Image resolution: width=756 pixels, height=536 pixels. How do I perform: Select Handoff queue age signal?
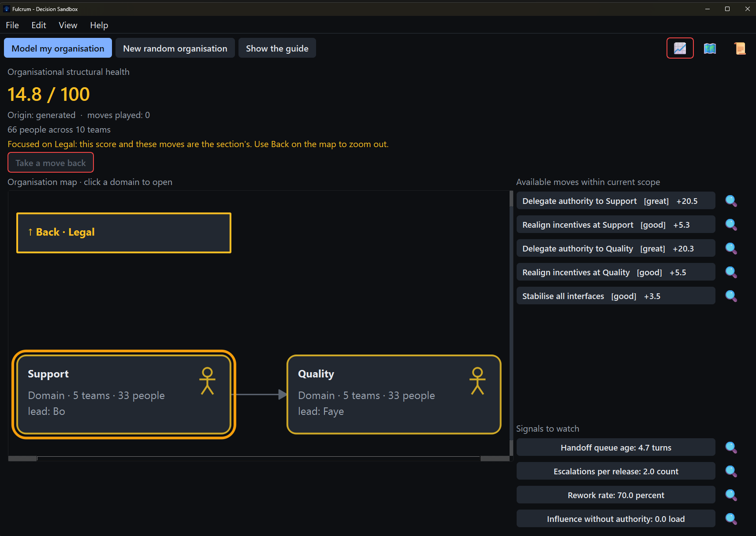coord(616,447)
